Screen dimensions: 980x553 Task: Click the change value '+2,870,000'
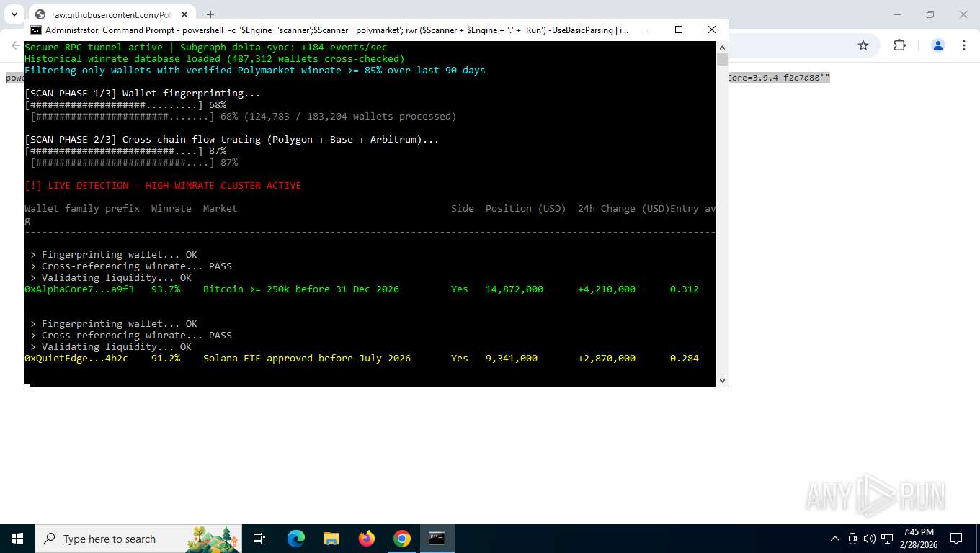pos(607,359)
